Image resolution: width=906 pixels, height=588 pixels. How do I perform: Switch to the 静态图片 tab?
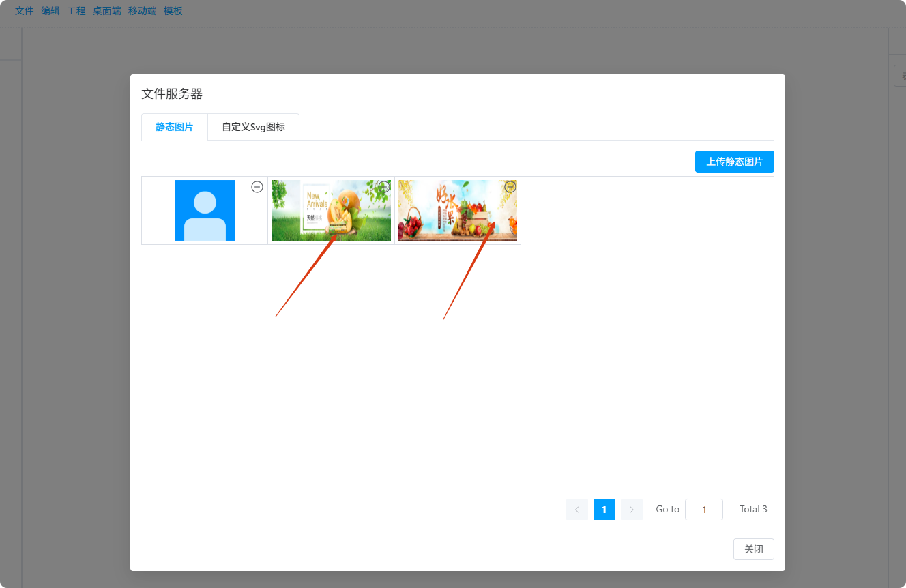point(175,127)
